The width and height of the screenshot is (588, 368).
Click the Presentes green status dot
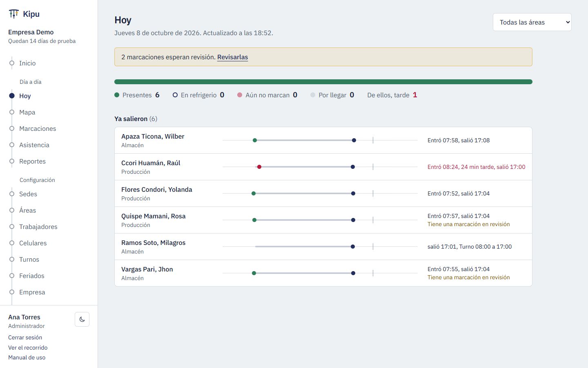pos(117,95)
